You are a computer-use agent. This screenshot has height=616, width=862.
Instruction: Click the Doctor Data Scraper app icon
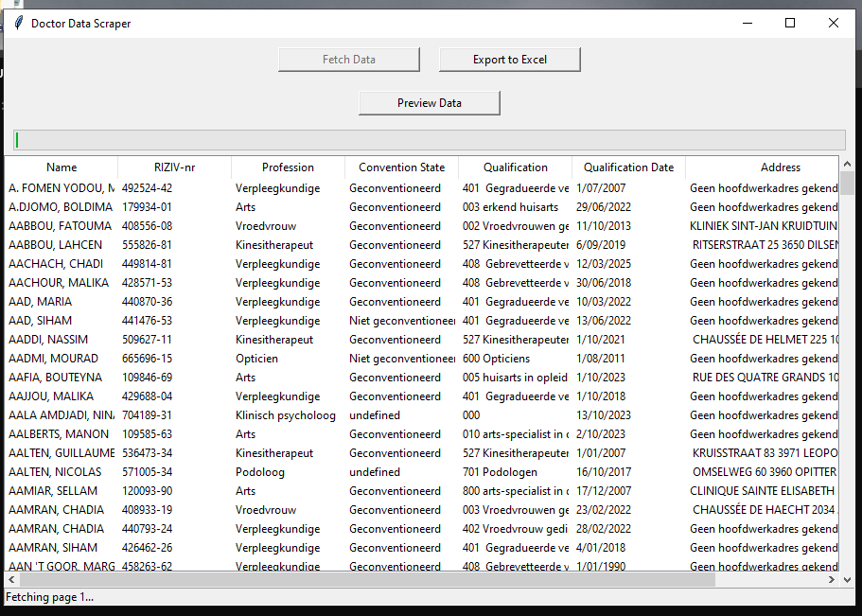[x=18, y=24]
